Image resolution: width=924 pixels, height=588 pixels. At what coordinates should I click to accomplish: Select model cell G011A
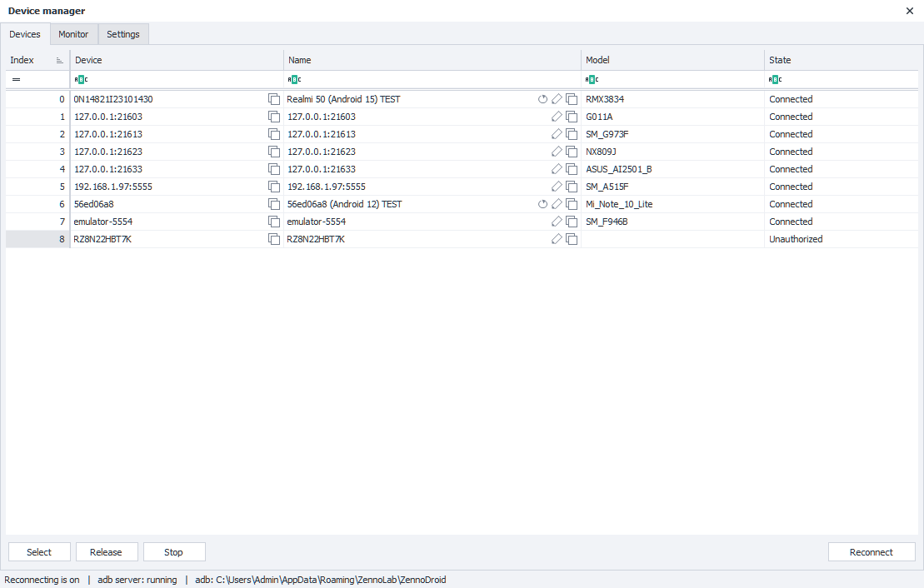click(x=672, y=117)
